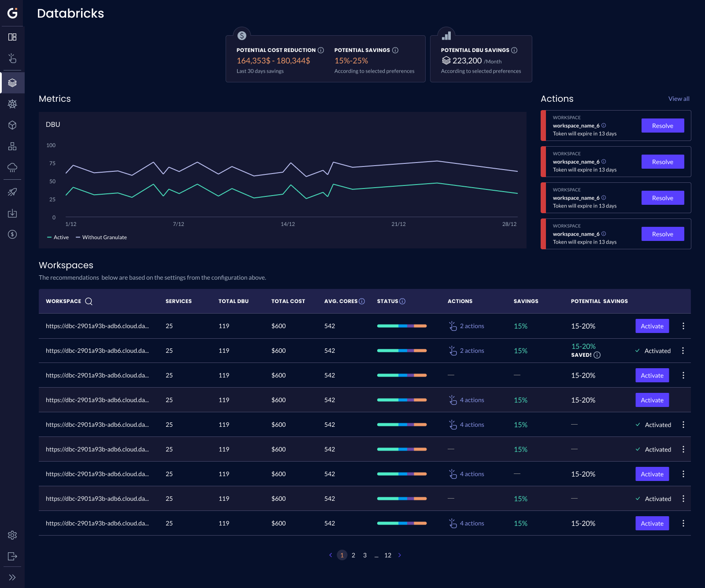The width and height of the screenshot is (705, 588).
Task: Toggle the Active legend below the DBU chart
Action: point(58,237)
